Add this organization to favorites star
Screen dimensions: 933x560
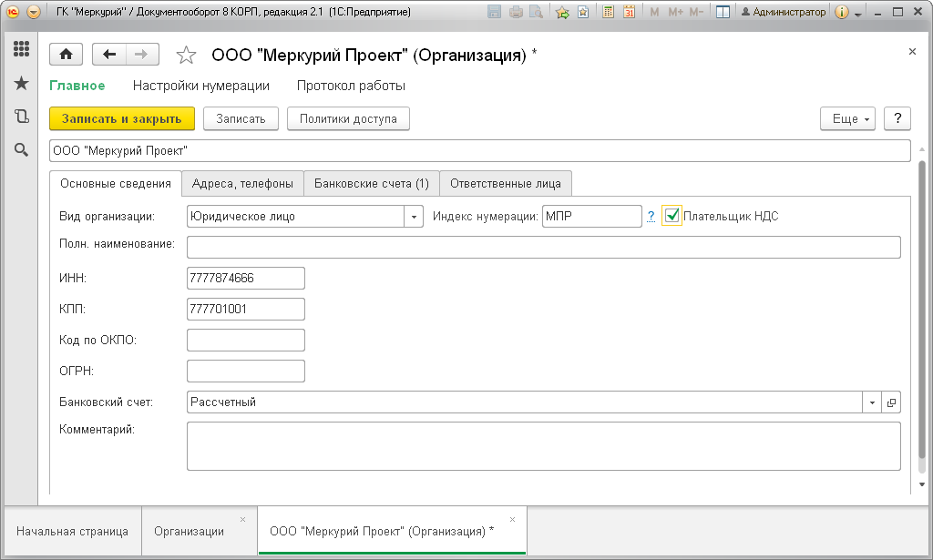coord(186,56)
